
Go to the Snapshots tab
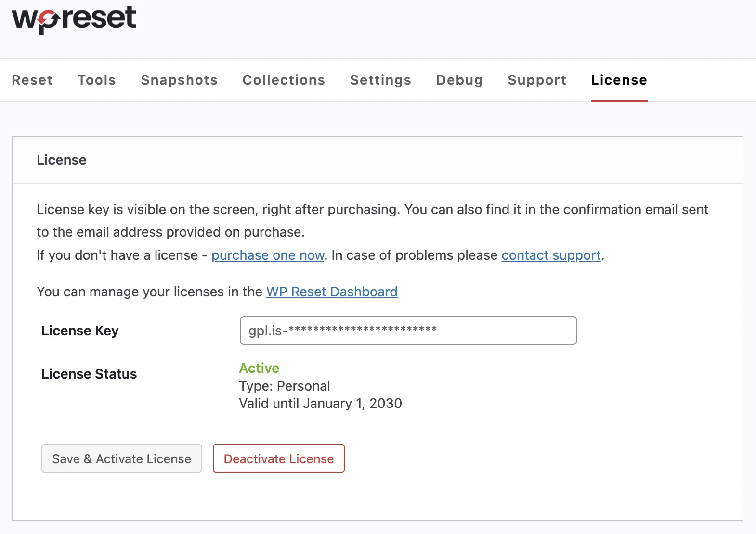(179, 80)
